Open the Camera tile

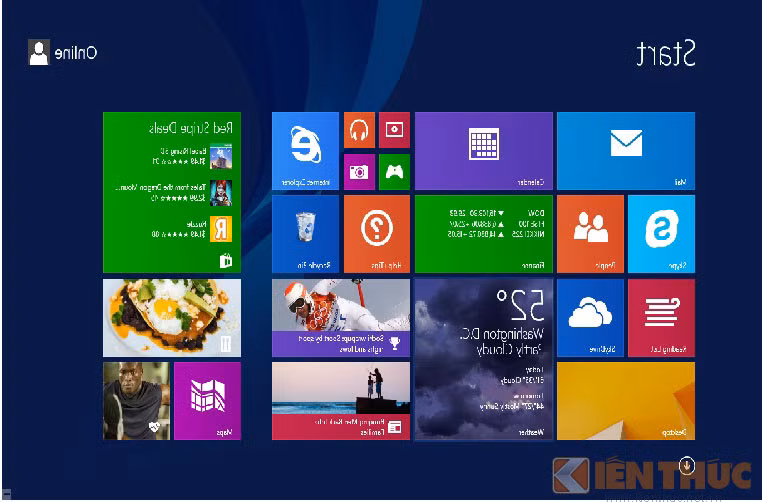click(359, 171)
